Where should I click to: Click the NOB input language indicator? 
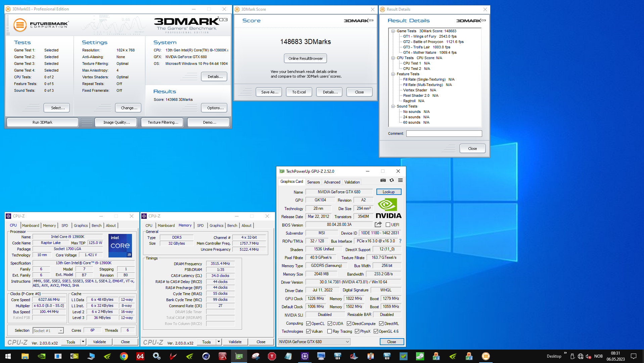pyautogui.click(x=598, y=356)
